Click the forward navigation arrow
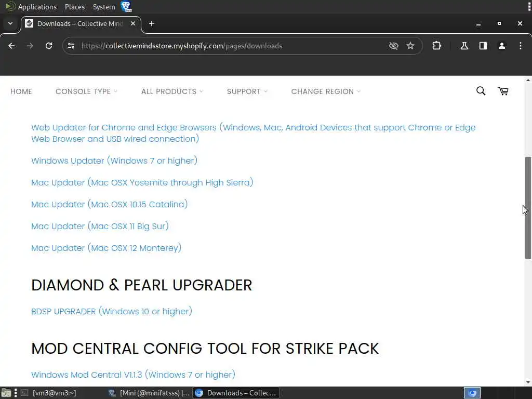The image size is (532, 399). click(x=30, y=46)
